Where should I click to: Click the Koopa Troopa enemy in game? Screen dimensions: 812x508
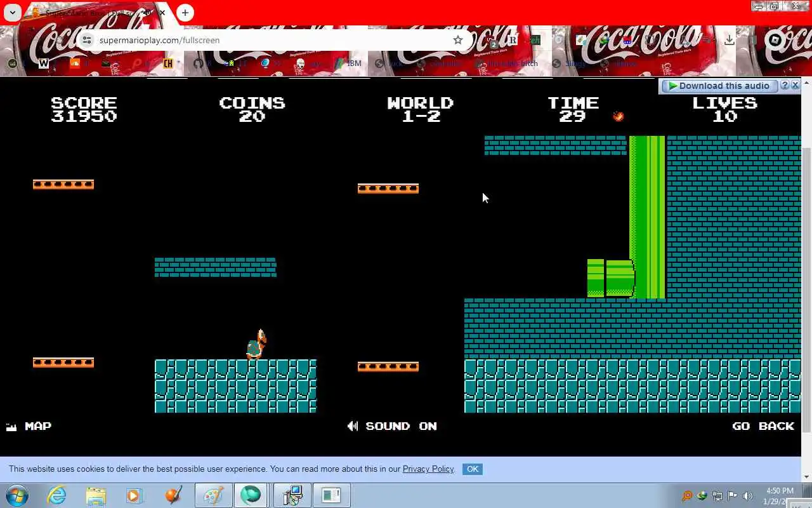[x=256, y=345]
